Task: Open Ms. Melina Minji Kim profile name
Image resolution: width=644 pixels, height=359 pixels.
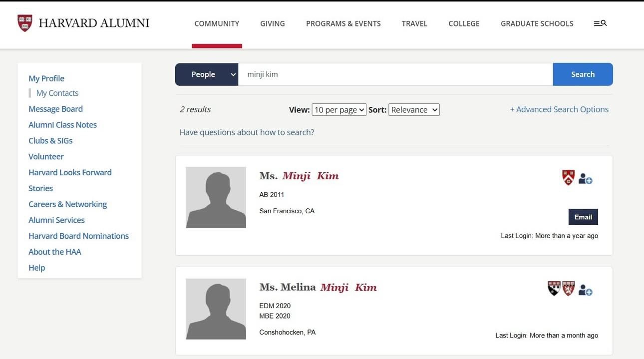Action: coord(318,287)
